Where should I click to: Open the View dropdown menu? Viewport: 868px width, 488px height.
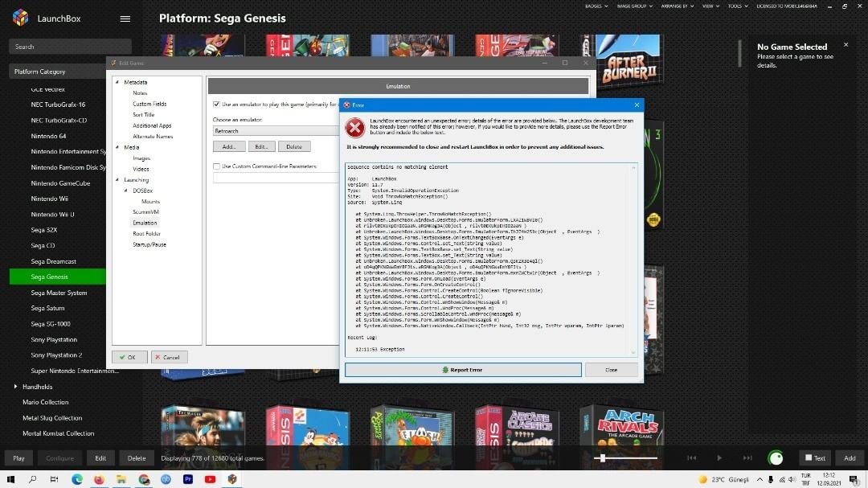[x=710, y=6]
